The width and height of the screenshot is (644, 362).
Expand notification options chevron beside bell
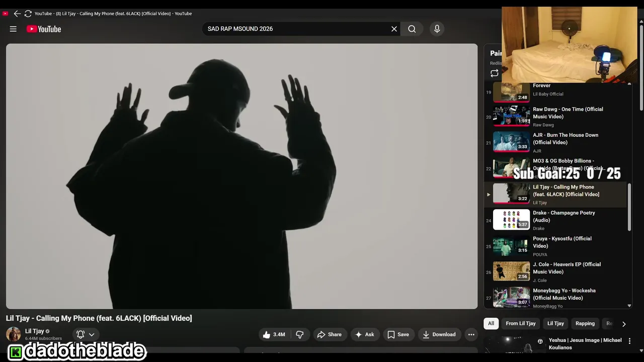(x=92, y=334)
